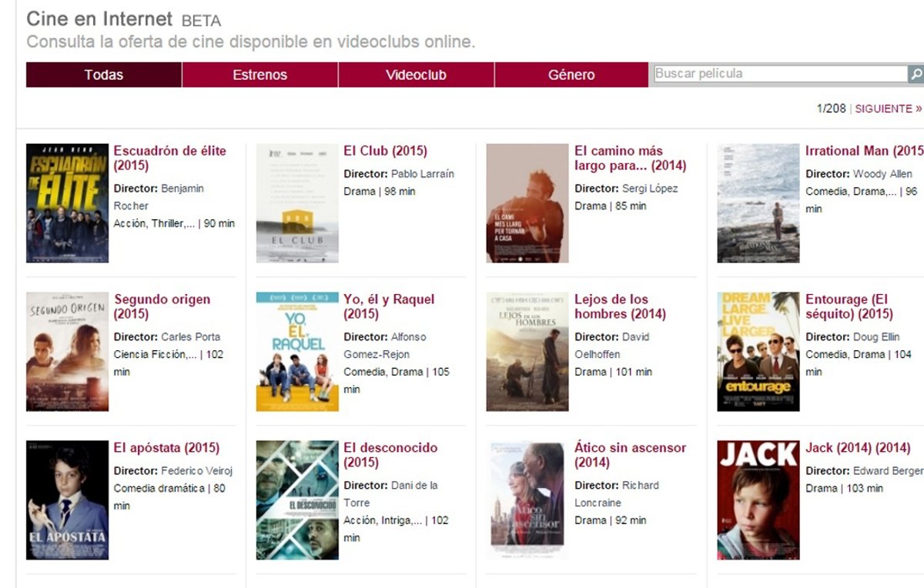Open the Yo, él y Raquel poster
Viewport: 924px width, 588px height.
point(297,352)
